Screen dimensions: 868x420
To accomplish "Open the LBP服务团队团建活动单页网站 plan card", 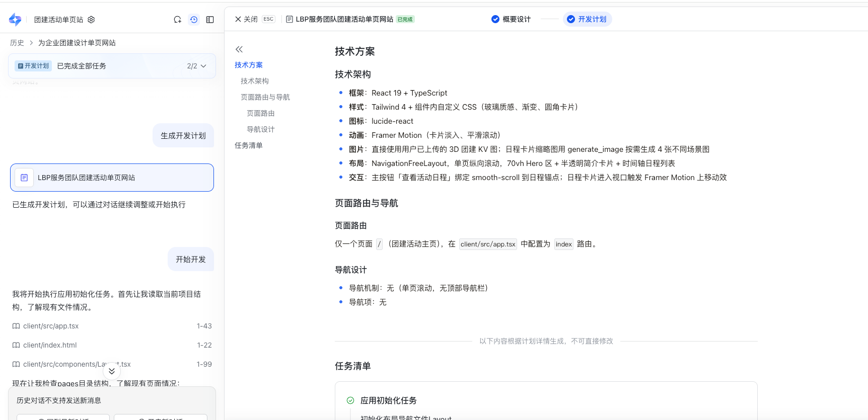I will (112, 178).
